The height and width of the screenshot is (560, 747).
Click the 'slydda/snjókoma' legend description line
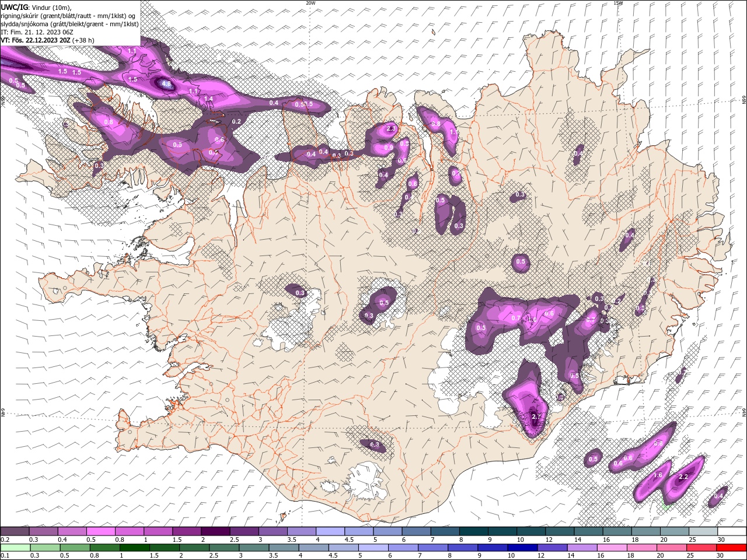coord(69,24)
